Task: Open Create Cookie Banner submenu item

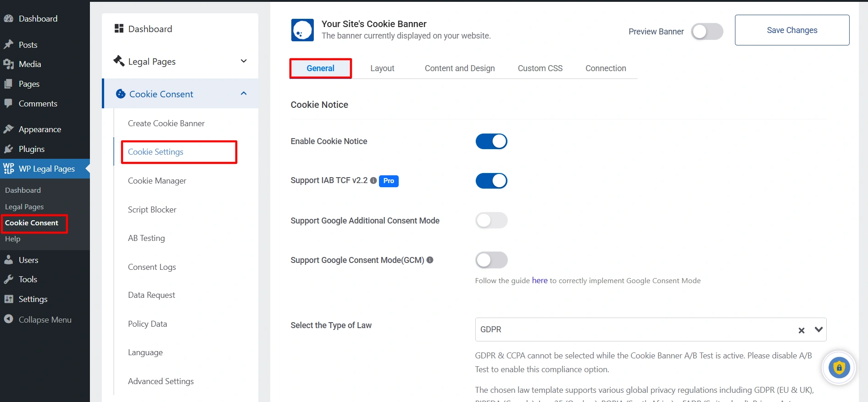Action: pyautogui.click(x=166, y=123)
